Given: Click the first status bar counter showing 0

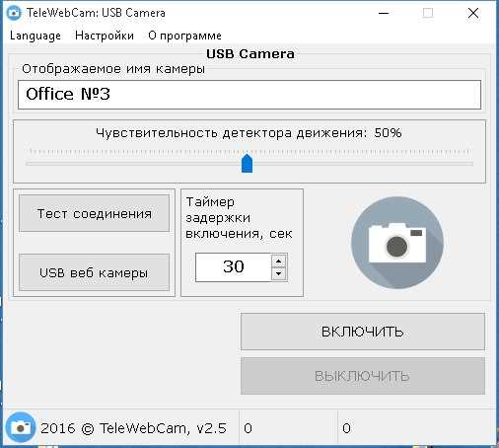Looking at the screenshot, I should [248, 428].
